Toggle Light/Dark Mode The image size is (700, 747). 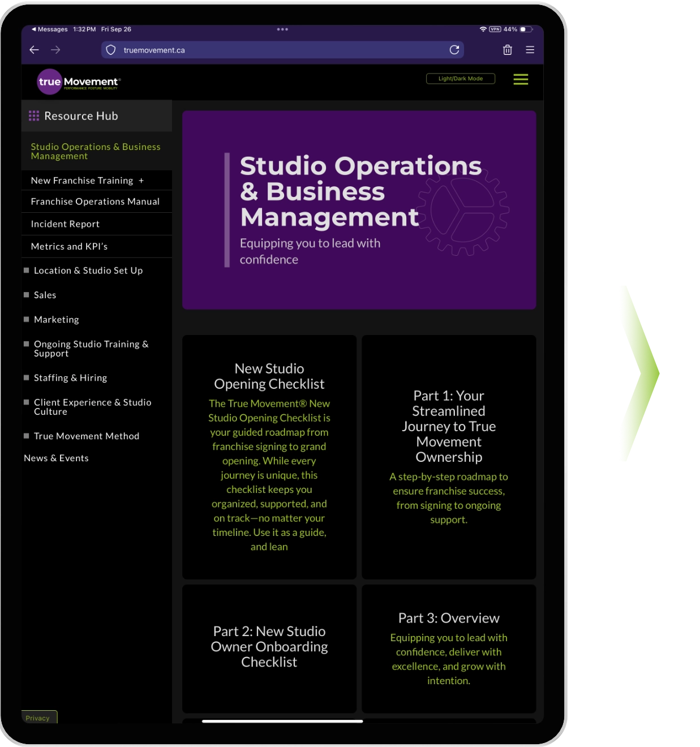(x=461, y=79)
